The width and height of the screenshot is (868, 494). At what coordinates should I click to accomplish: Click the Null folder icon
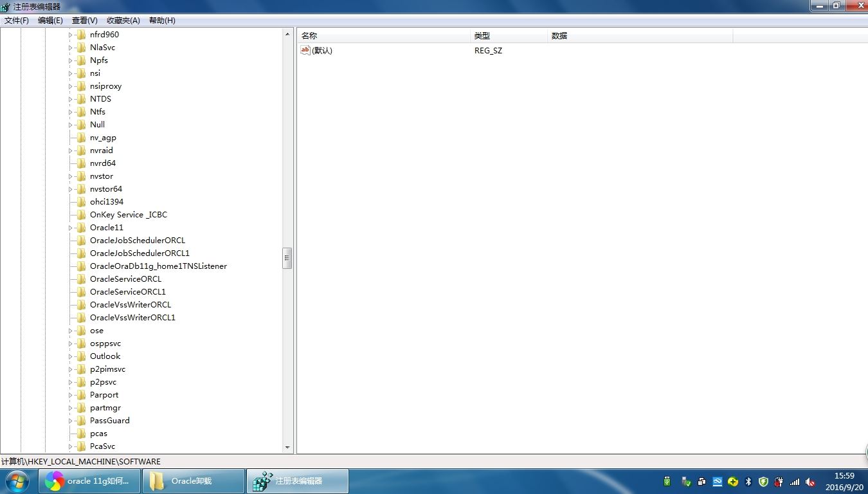click(81, 125)
